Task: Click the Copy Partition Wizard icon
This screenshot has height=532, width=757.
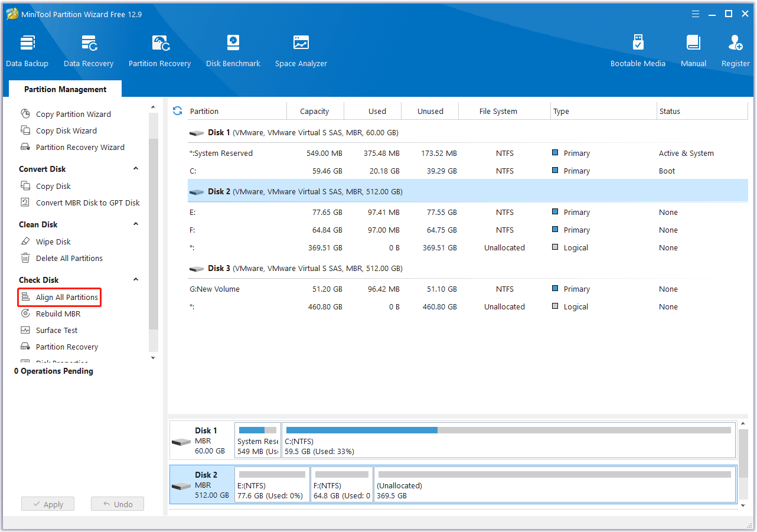Action: click(x=25, y=114)
